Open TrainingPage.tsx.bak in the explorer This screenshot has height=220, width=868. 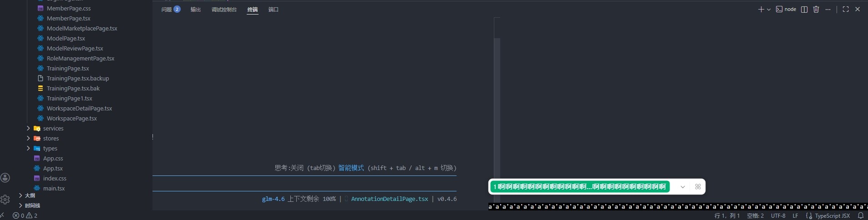pos(73,89)
